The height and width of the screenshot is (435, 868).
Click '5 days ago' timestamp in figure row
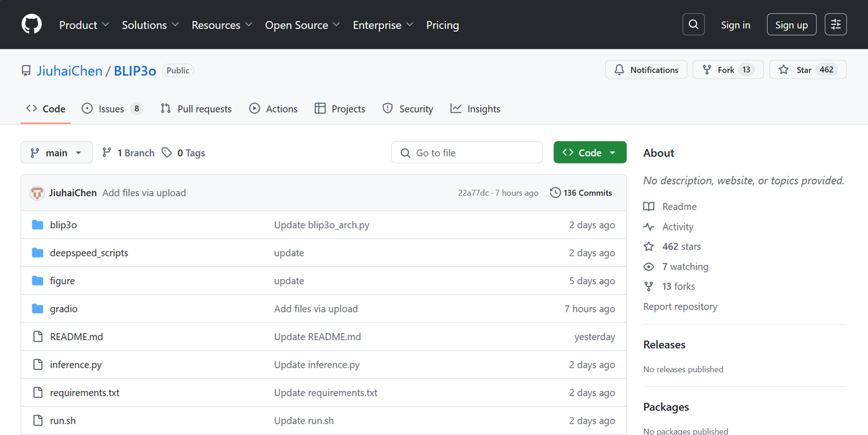click(592, 281)
